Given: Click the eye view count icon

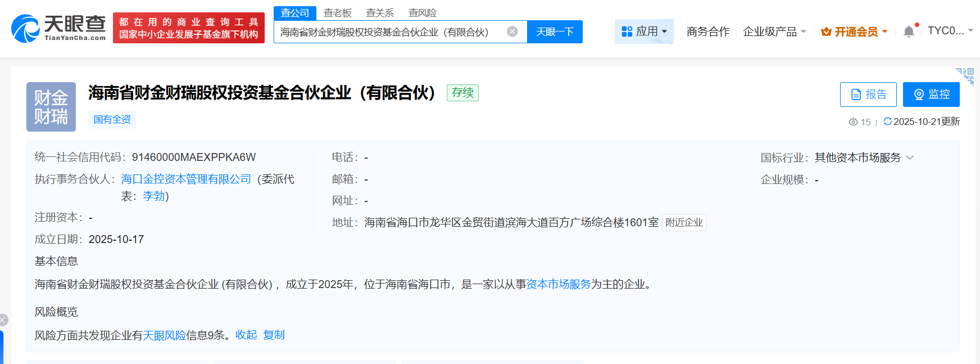Looking at the screenshot, I should coord(853,122).
